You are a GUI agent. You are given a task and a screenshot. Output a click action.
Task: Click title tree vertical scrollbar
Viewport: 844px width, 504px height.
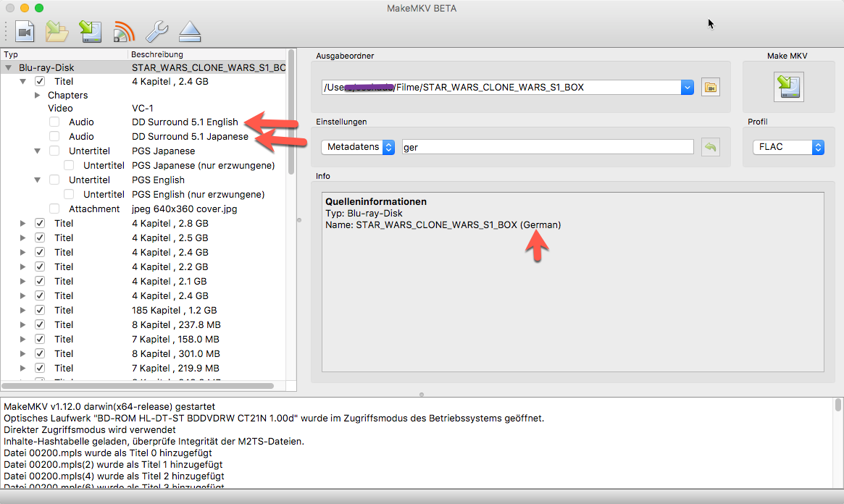coord(291,113)
